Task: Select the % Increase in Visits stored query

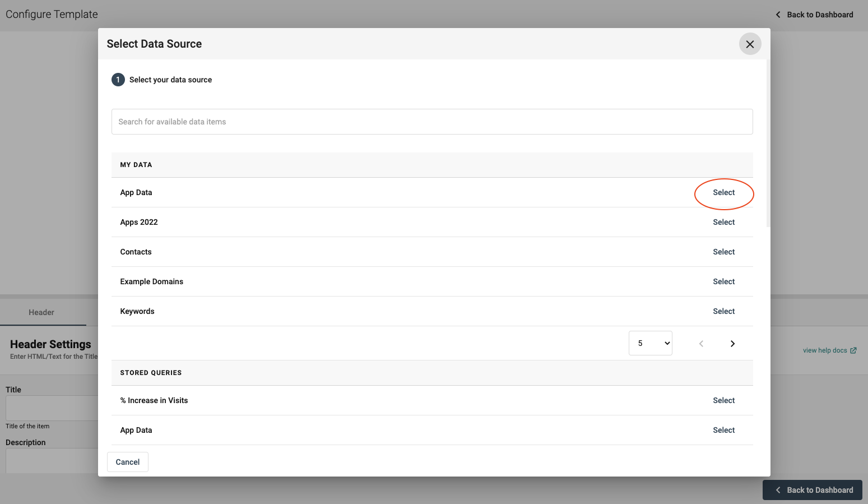Action: pos(723,400)
